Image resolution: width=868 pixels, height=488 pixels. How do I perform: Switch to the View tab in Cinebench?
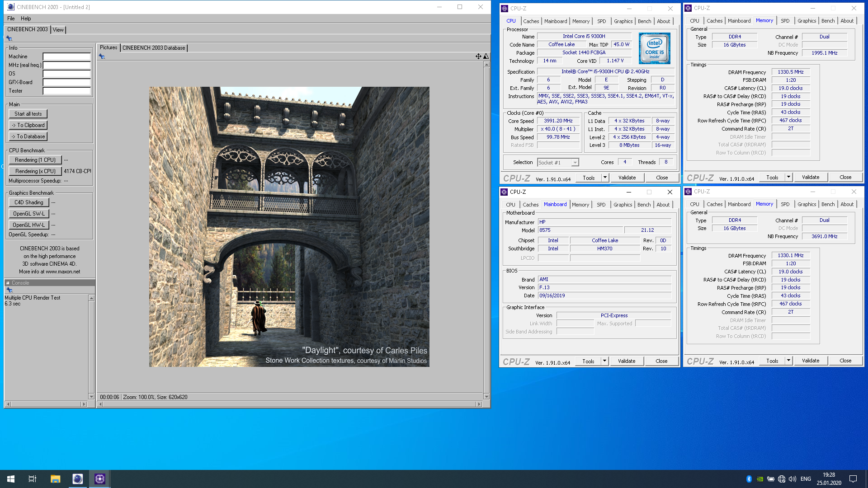coord(58,30)
